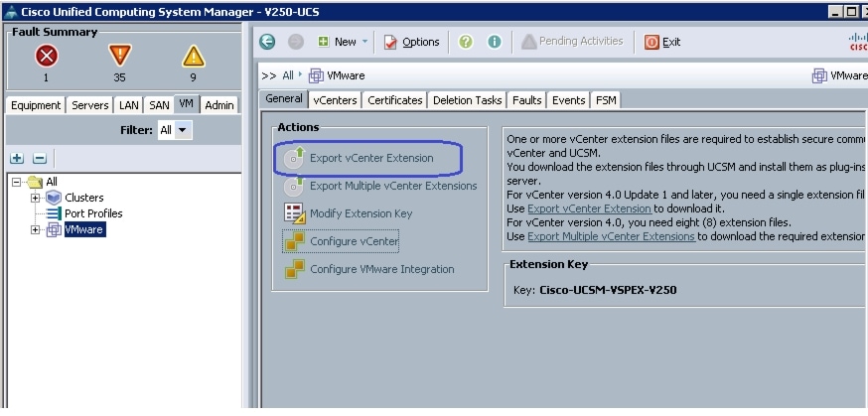
Task: Switch to the LAN tab
Action: coord(128,105)
